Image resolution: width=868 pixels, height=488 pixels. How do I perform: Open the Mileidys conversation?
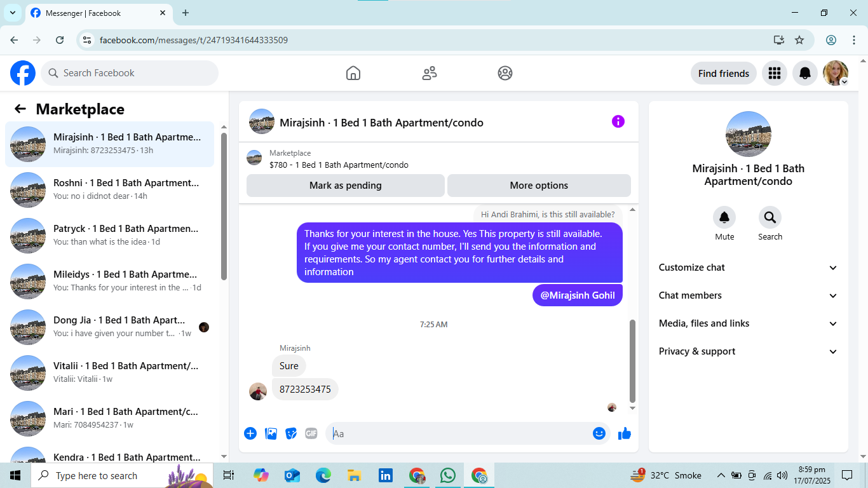(110, 281)
